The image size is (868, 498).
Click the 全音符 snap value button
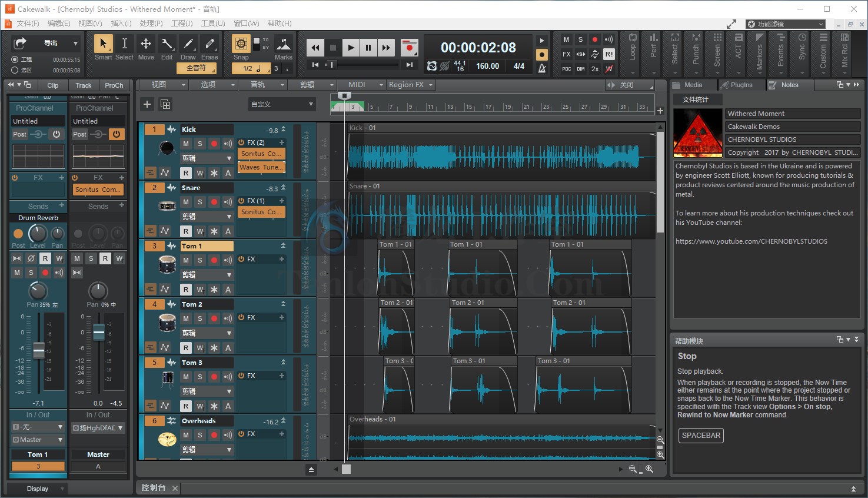(x=197, y=68)
